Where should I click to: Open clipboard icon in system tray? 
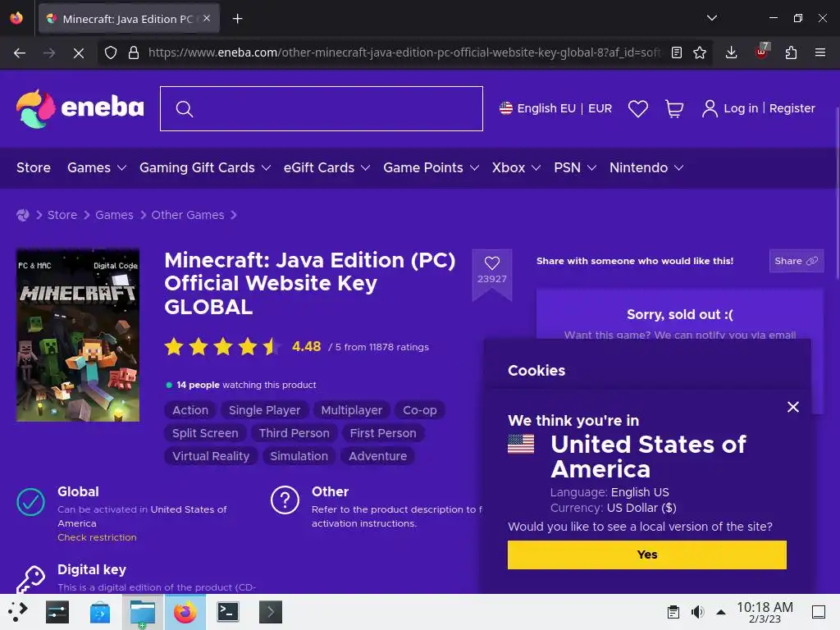pos(673,612)
